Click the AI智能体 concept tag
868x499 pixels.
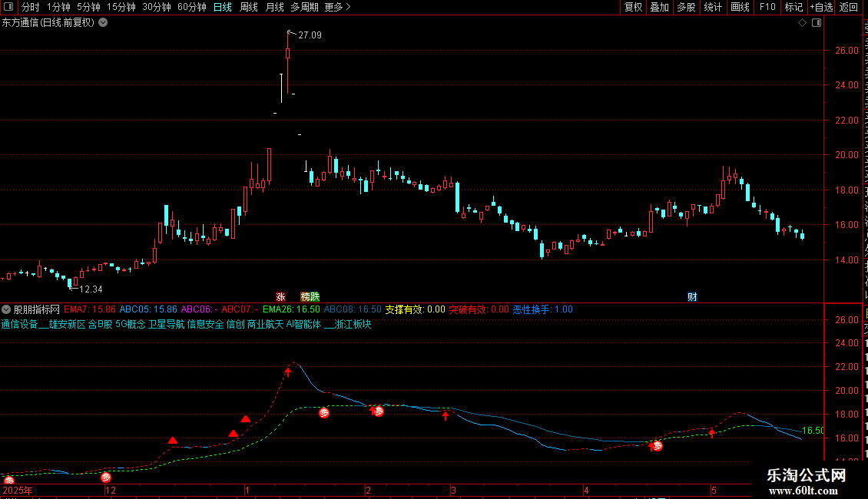click(303, 324)
